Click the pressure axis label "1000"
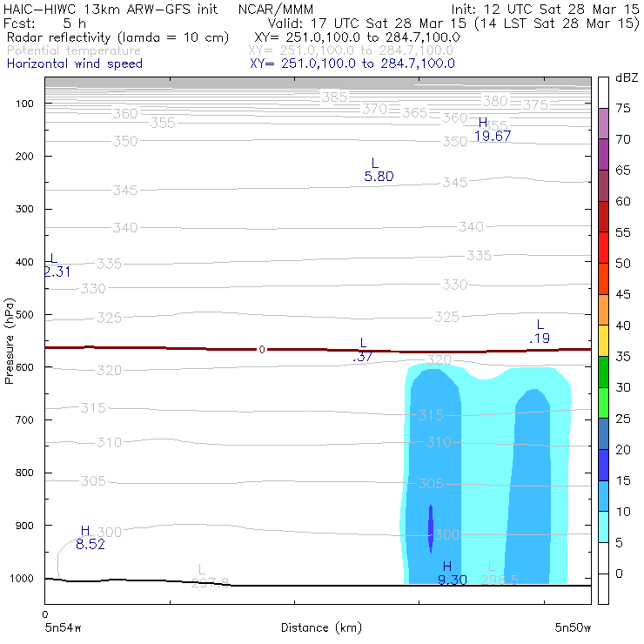644x644 pixels. (x=22, y=579)
